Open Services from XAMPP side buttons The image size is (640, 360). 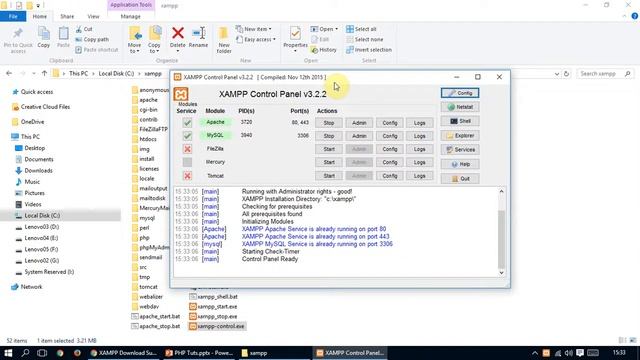[460, 150]
